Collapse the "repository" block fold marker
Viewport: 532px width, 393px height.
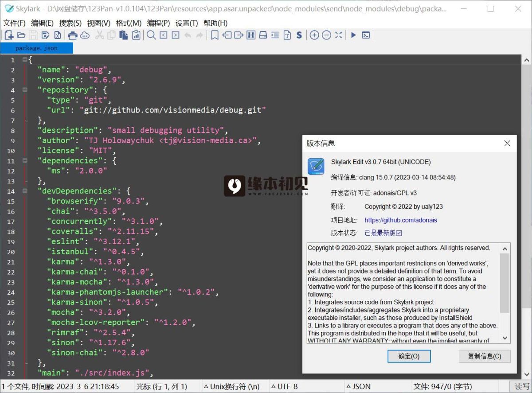25,90
